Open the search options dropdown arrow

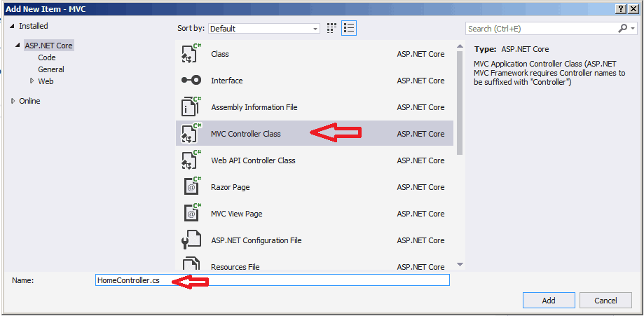coord(633,28)
